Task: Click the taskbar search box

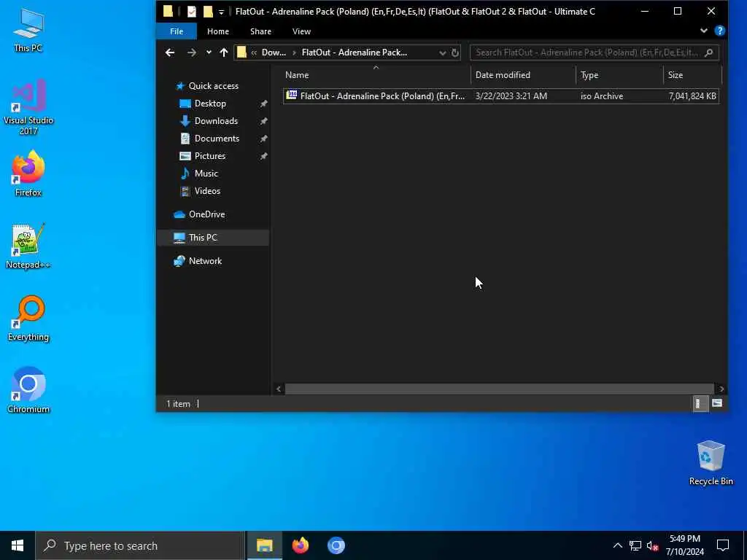Action: click(140, 545)
